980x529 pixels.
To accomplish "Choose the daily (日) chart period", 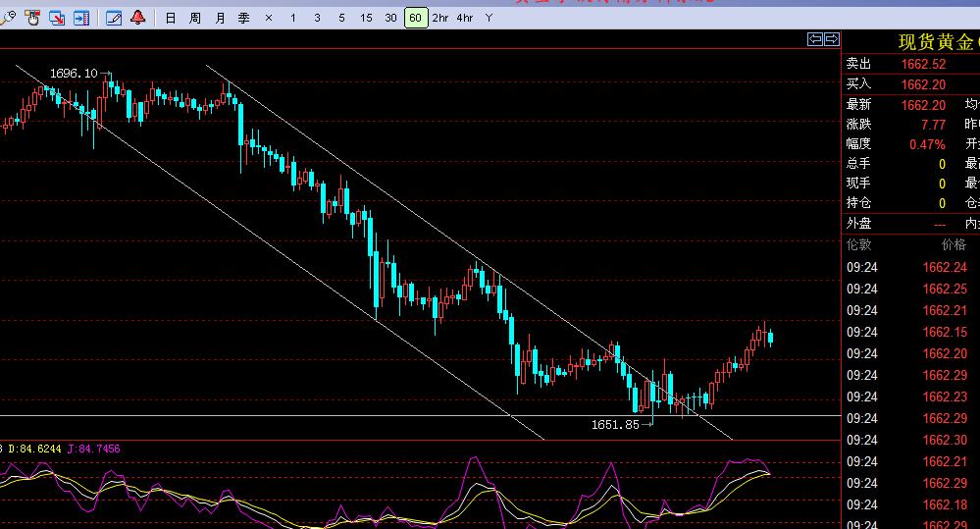I will click(170, 18).
